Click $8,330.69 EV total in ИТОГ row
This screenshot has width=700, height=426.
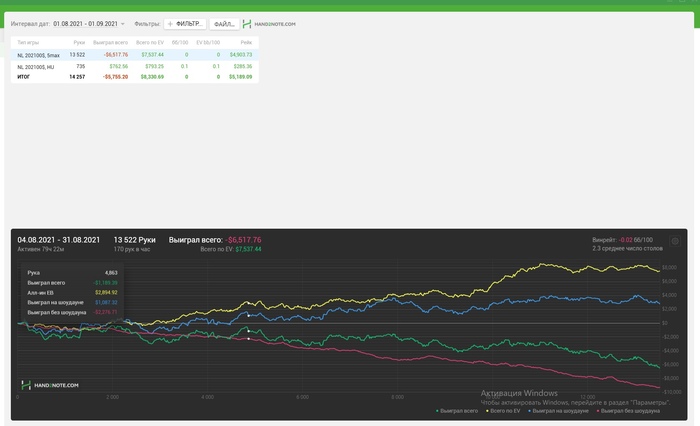[152, 77]
